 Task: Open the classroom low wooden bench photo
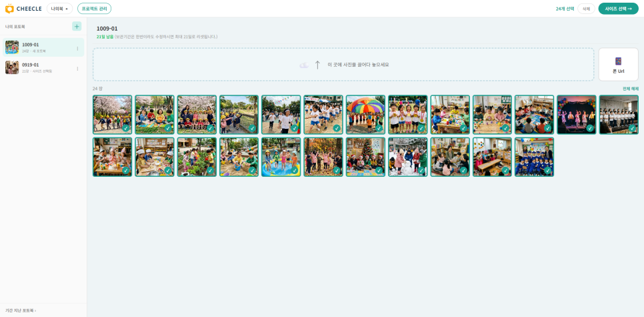pos(493,157)
